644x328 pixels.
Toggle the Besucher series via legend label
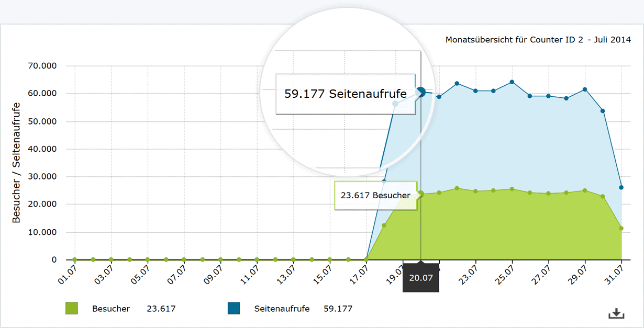[x=110, y=309]
